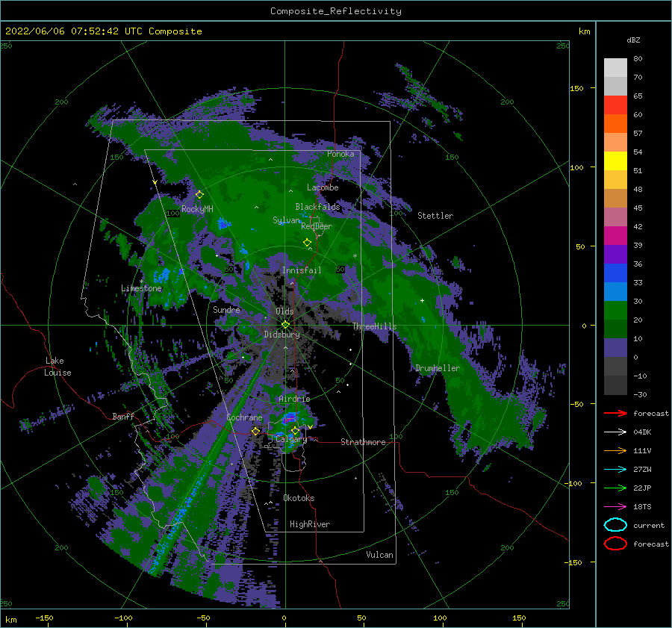Click the Didsbury city label

(282, 335)
